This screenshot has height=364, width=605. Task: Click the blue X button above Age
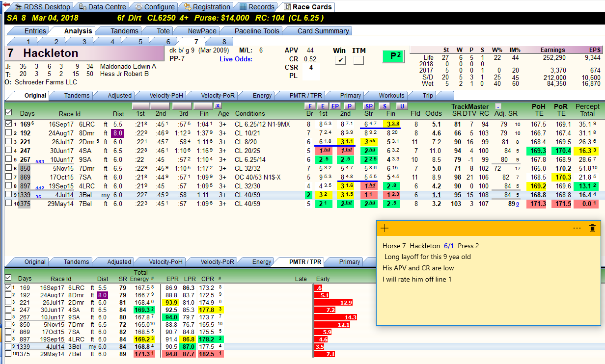click(x=218, y=106)
